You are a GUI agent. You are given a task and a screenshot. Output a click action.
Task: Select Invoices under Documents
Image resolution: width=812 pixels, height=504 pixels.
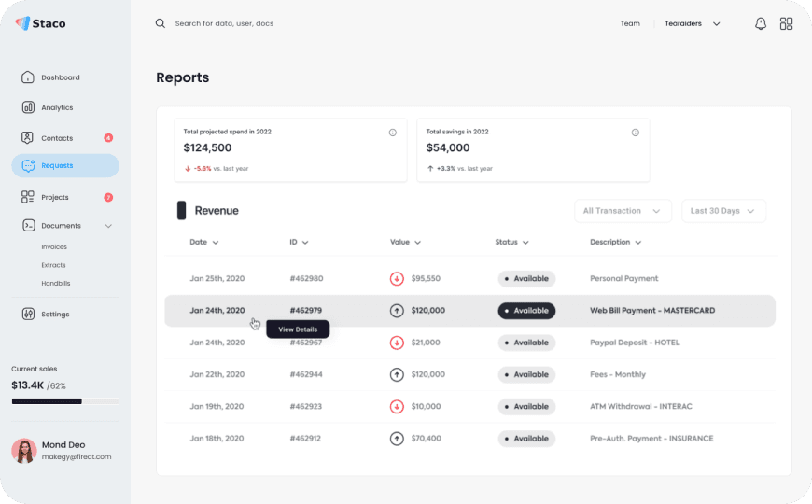54,247
